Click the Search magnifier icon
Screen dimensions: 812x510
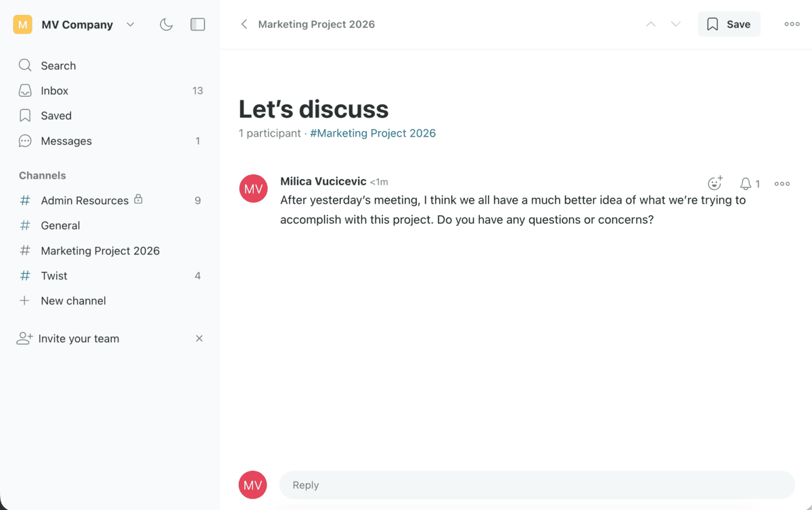(x=25, y=66)
